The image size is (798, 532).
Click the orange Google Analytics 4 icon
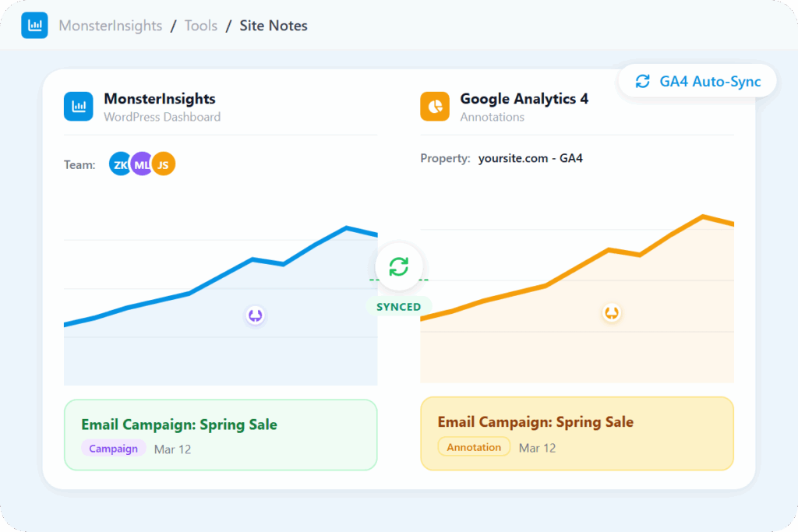coord(435,107)
